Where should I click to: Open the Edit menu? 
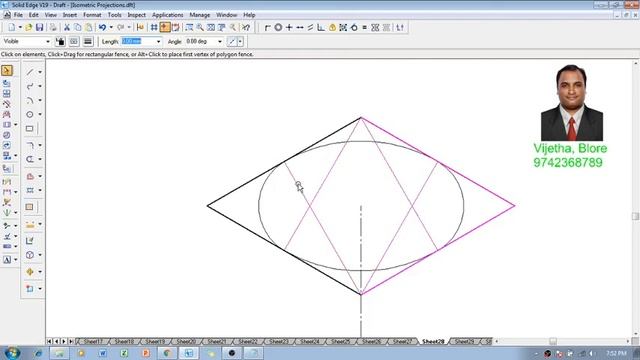pos(33,15)
